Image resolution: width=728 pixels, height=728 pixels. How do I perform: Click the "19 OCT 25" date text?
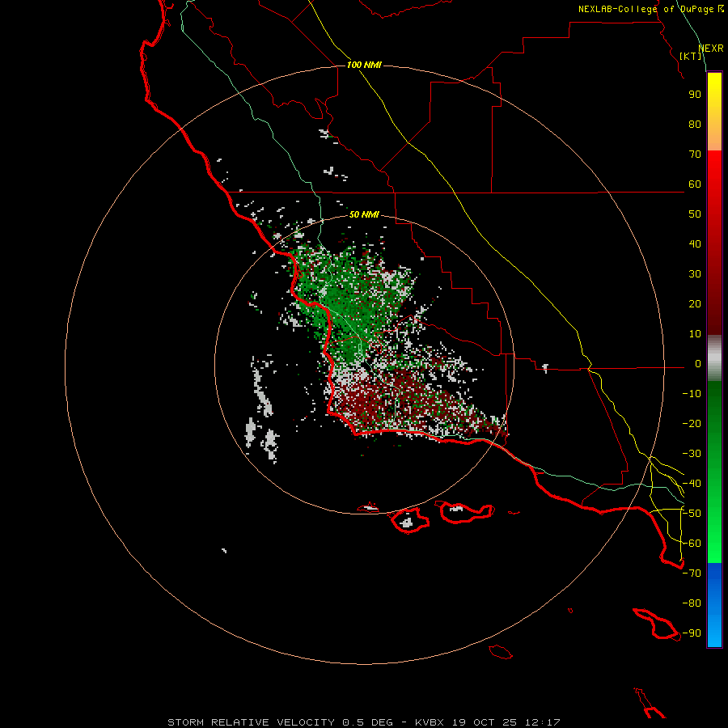pos(484,722)
